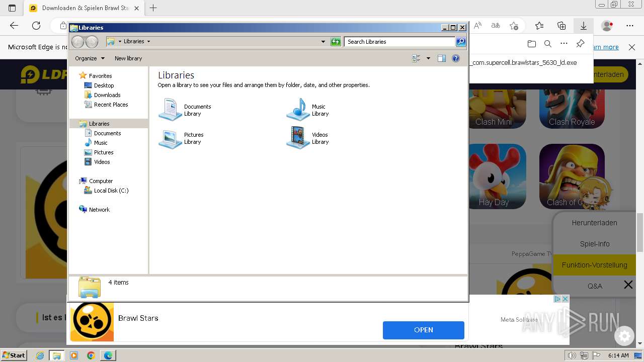This screenshot has width=644, height=362.
Task: Click the New library button
Action: 128,58
